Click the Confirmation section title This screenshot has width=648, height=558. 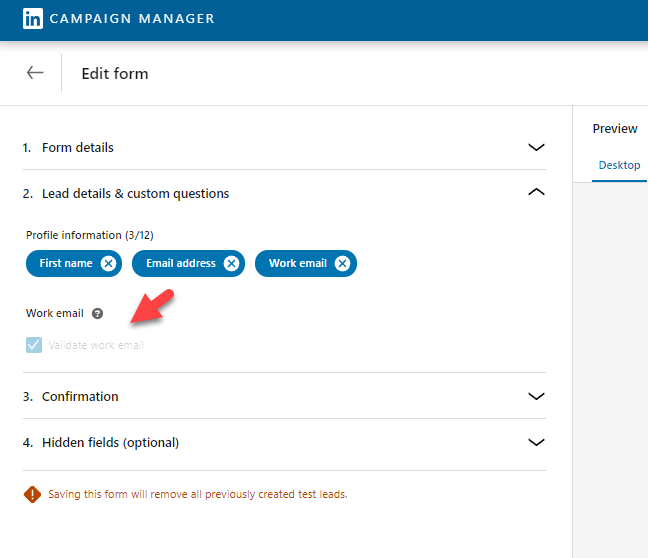[x=80, y=396]
